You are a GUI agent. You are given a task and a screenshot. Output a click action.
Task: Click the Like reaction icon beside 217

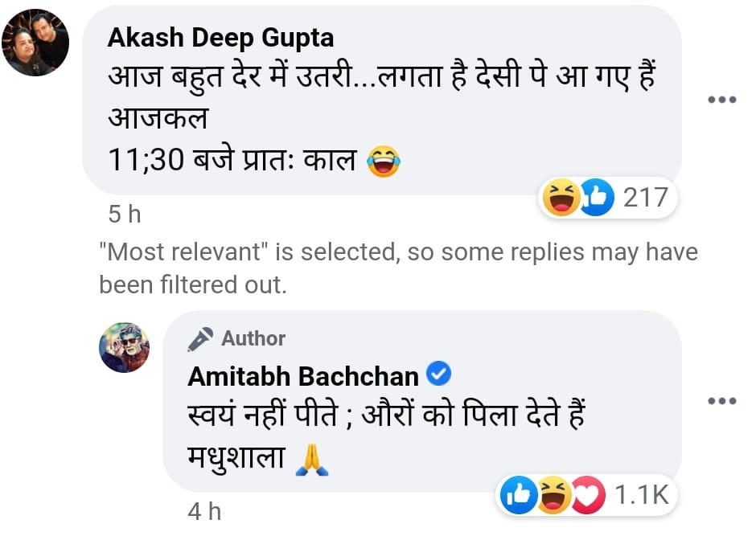point(597,197)
